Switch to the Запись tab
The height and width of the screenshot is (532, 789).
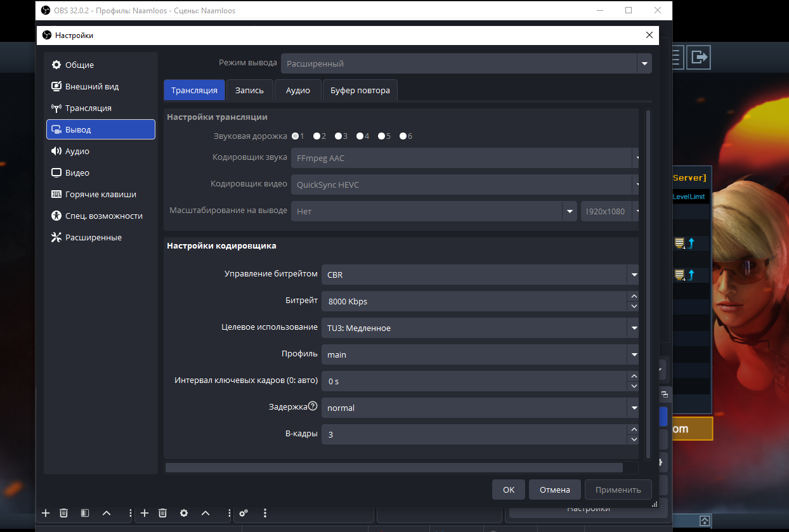249,90
